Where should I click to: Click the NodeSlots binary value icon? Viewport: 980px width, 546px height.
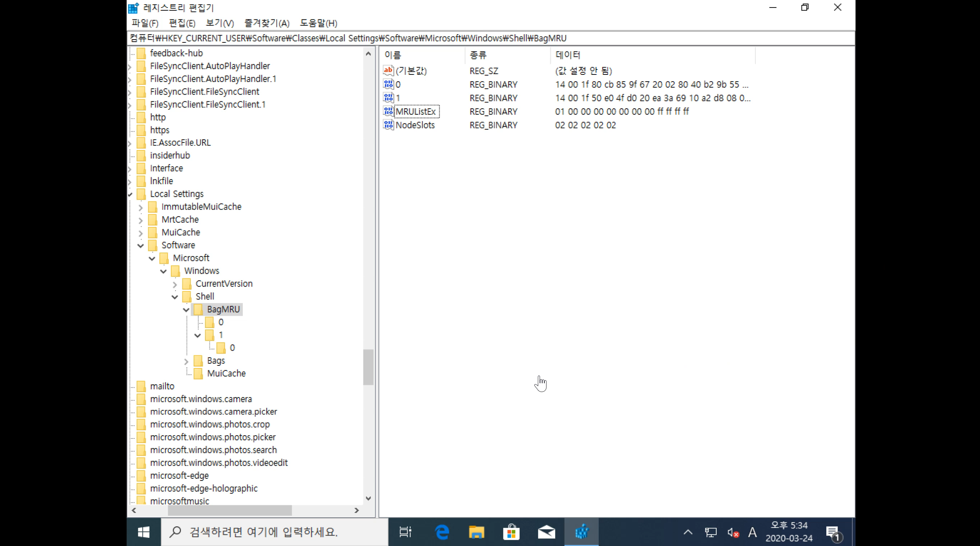coord(388,125)
